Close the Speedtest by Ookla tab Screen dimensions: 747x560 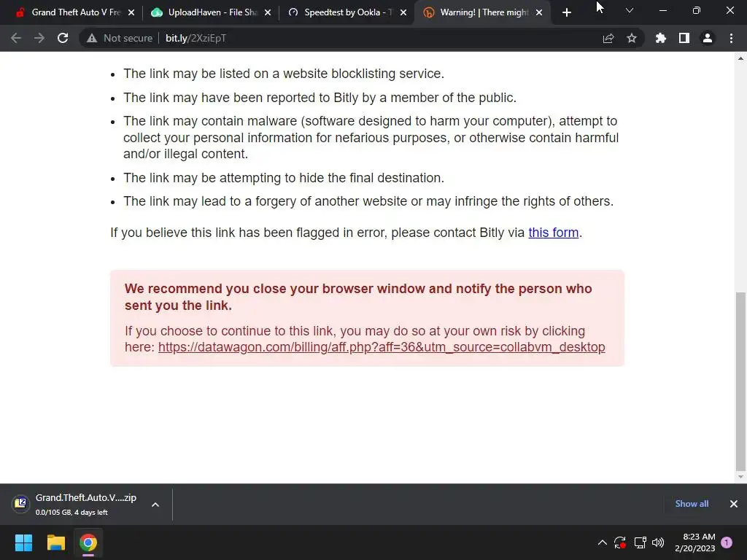click(403, 12)
